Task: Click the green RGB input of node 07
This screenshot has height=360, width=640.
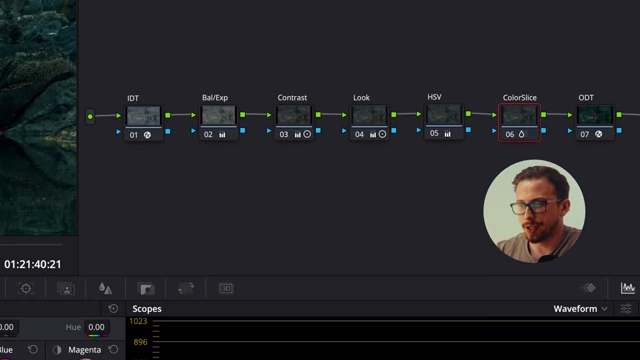Action: [x=570, y=115]
